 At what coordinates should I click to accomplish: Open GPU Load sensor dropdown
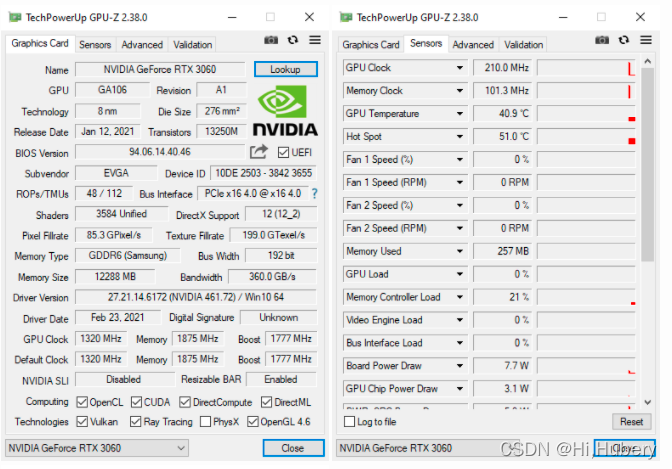coord(460,274)
